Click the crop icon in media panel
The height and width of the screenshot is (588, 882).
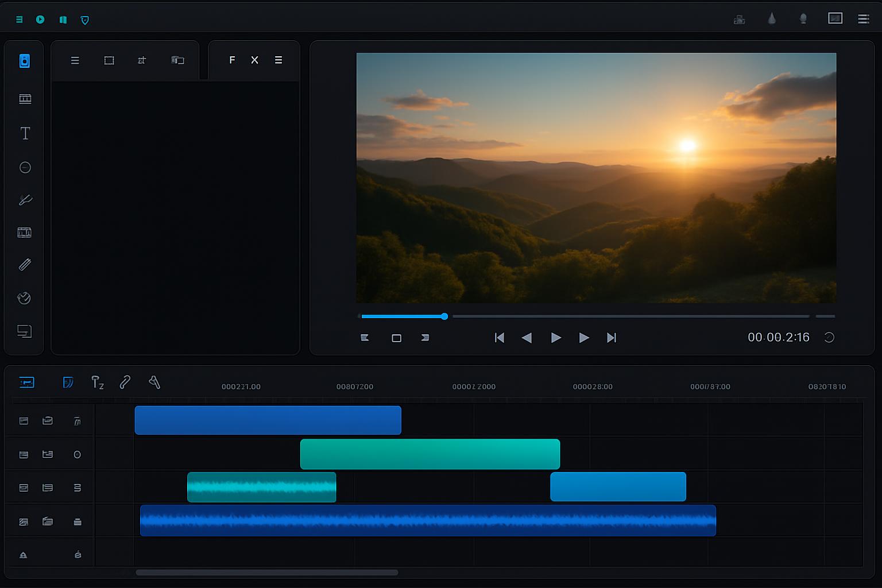coord(142,60)
